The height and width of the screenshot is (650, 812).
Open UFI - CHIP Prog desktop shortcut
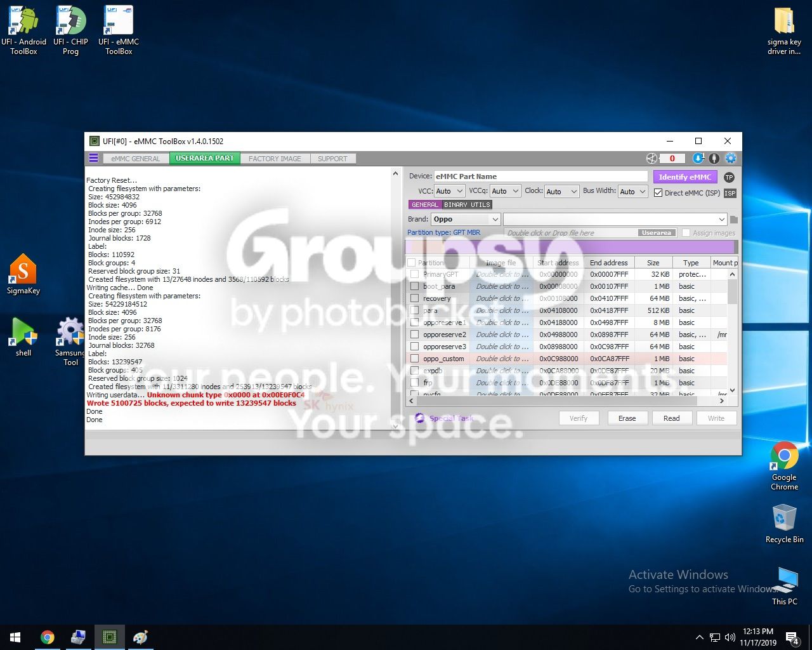click(x=70, y=30)
